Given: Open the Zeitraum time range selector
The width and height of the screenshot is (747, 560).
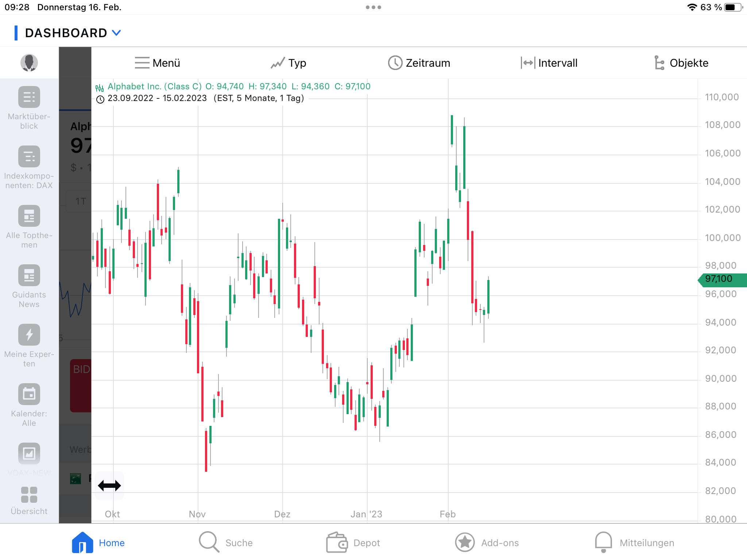Looking at the screenshot, I should click(x=419, y=63).
